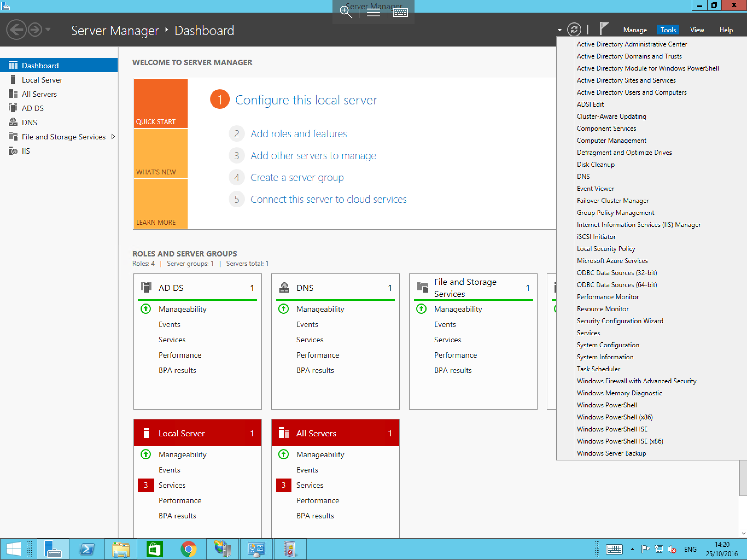
Task: Refresh the Server Manager dashboard
Action: tap(574, 30)
